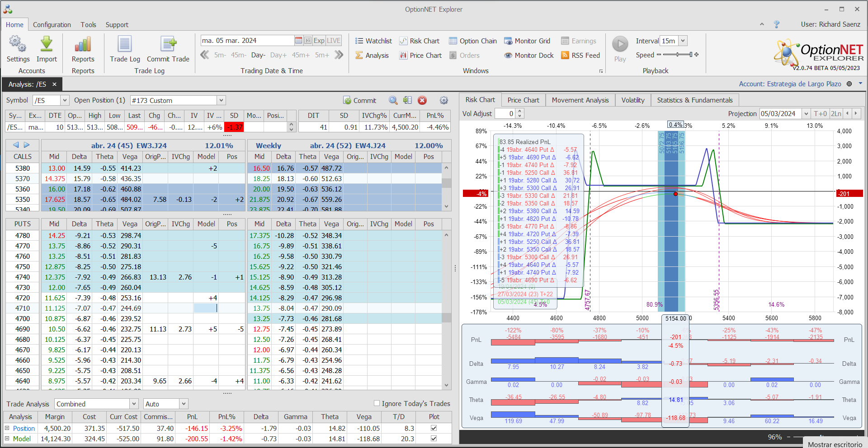Open the Auto dropdown in Trade Analysis
The height and width of the screenshot is (448, 868).
point(184,404)
